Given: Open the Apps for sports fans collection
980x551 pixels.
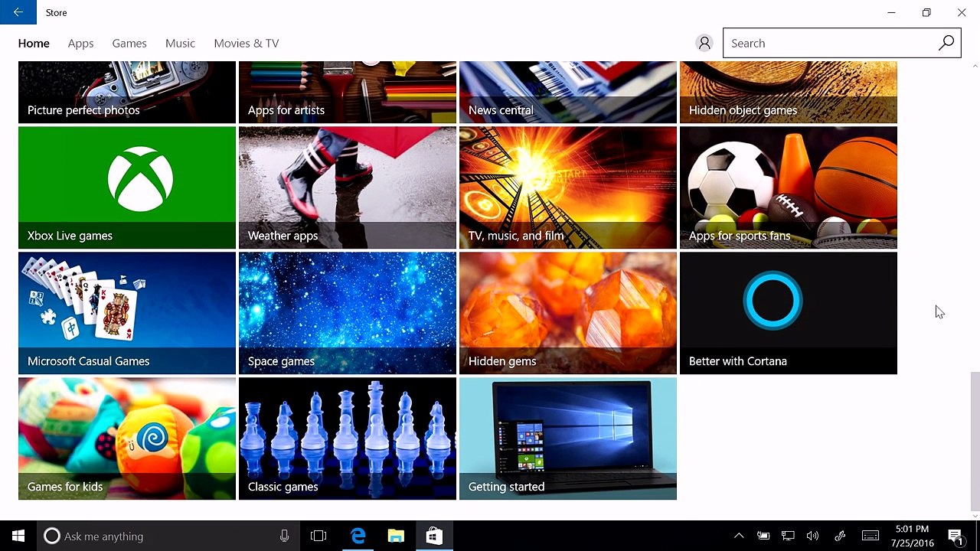Looking at the screenshot, I should coord(789,187).
